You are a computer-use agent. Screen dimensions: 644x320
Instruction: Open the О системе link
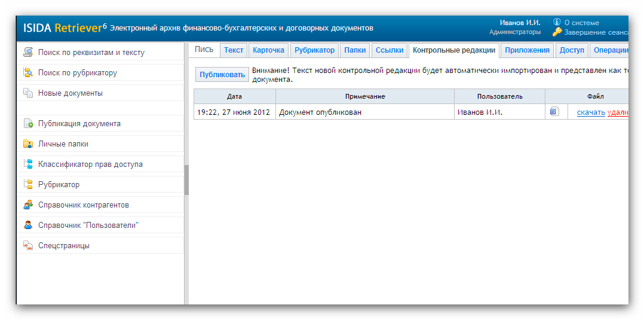[581, 23]
